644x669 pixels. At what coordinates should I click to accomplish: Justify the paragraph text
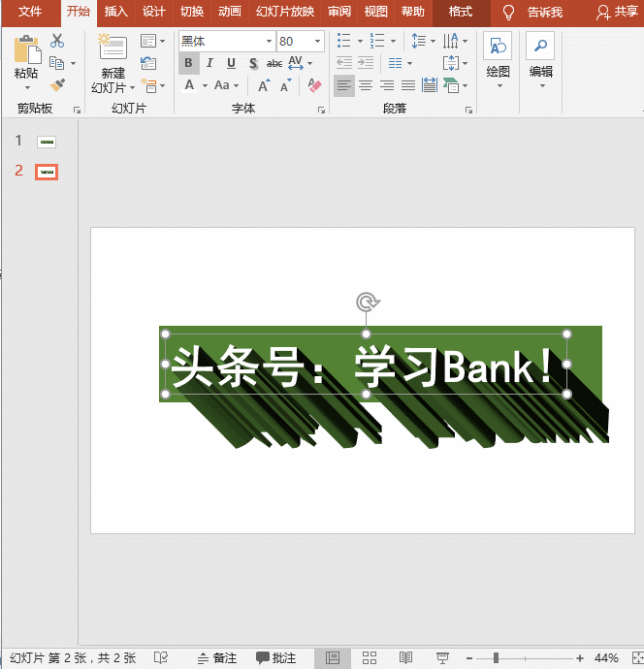408,85
